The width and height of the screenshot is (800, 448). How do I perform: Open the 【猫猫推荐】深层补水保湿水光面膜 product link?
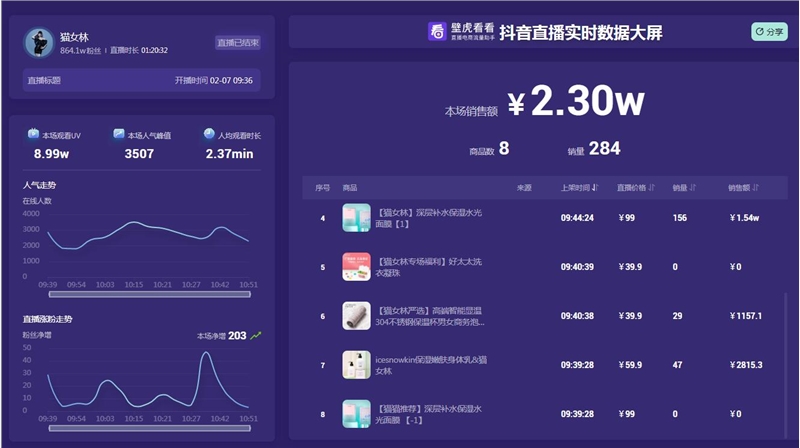click(432, 414)
